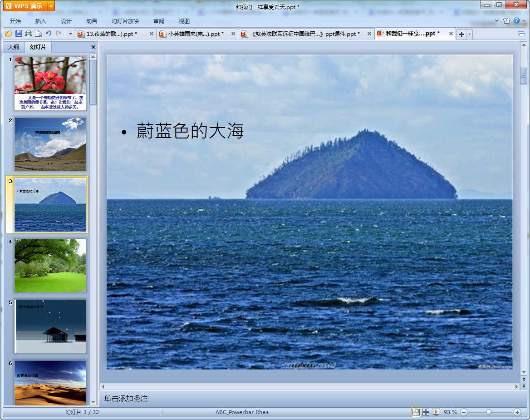Close the 13.夜莺的歌 document tab
This screenshot has height=420, width=530.
(x=152, y=34)
